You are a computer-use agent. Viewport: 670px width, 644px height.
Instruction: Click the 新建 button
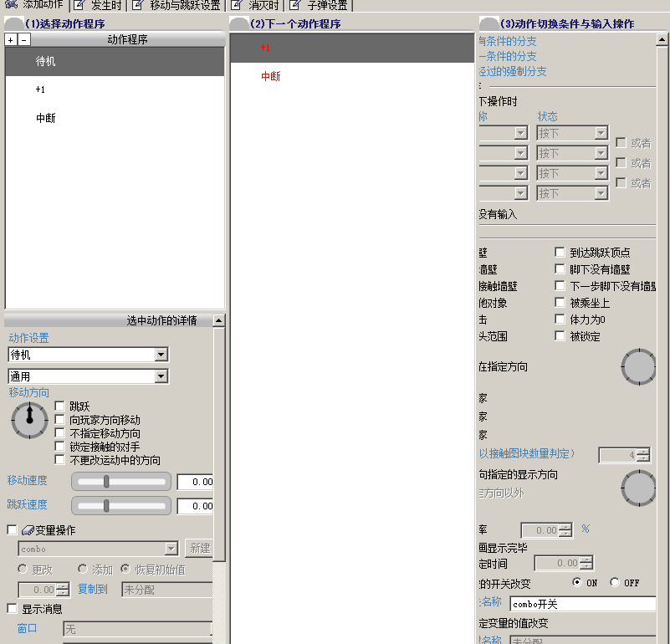point(199,549)
